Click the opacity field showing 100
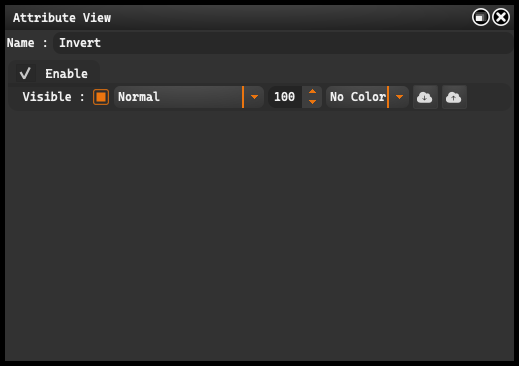This screenshot has width=519, height=366. coord(285,97)
